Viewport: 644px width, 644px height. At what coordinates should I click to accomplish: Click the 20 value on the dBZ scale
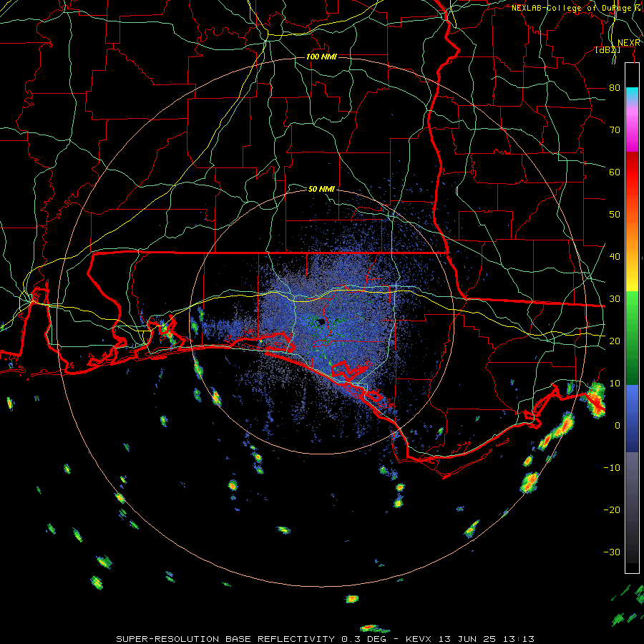[615, 341]
